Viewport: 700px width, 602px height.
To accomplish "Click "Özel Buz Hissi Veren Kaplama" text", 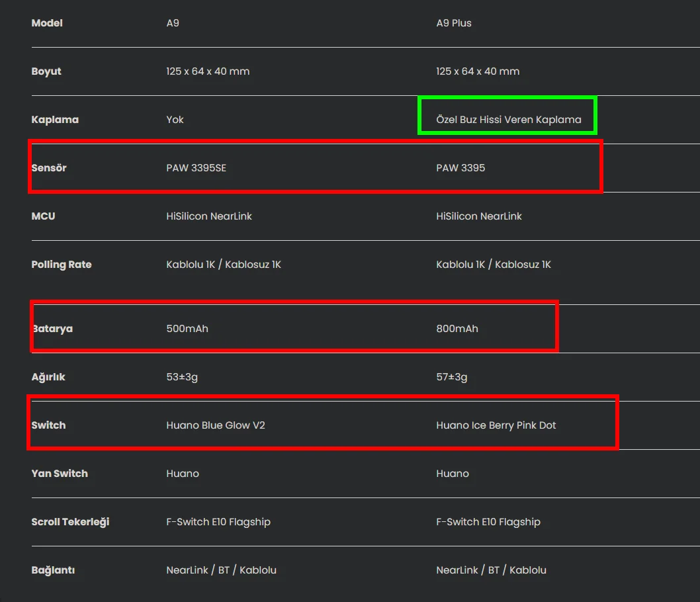I will tap(509, 120).
